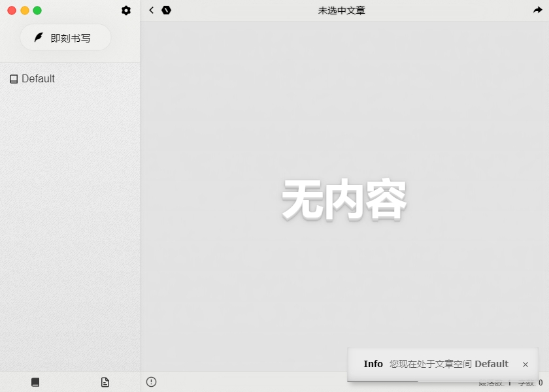The width and height of the screenshot is (549, 392).
Task: Click the share arrow icon top right
Action: [537, 10]
